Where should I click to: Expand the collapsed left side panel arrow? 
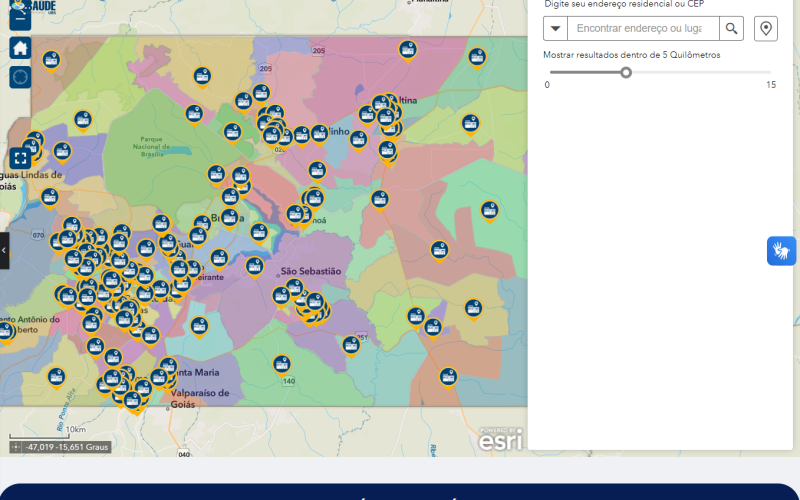coord(4,251)
